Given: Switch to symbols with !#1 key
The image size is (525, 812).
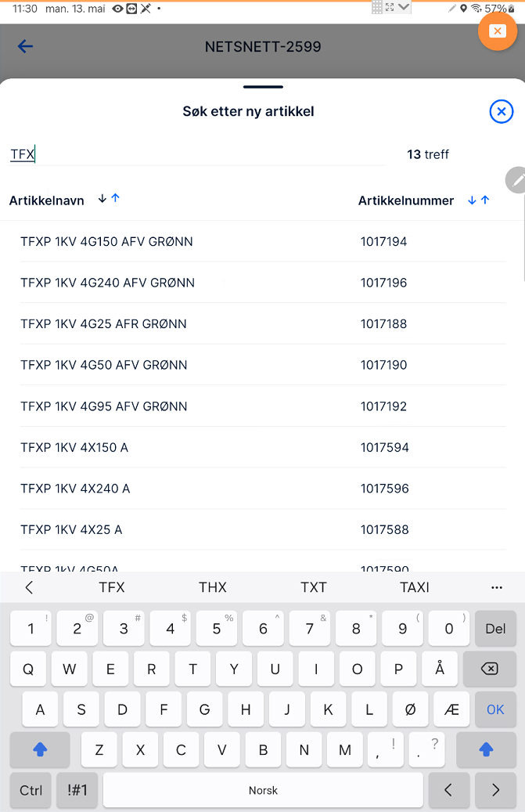Looking at the screenshot, I should click(x=77, y=791).
